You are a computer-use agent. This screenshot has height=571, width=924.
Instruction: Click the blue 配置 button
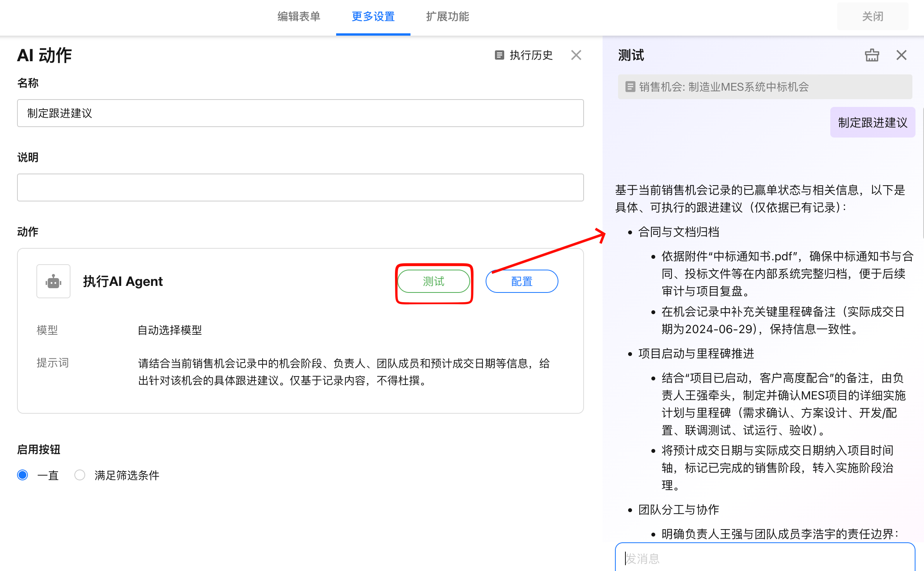522,281
